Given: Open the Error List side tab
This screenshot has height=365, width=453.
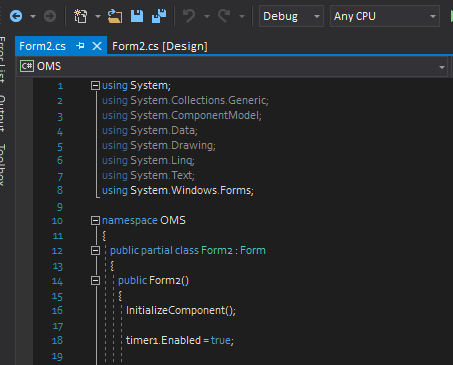Looking at the screenshot, I should tap(2, 60).
